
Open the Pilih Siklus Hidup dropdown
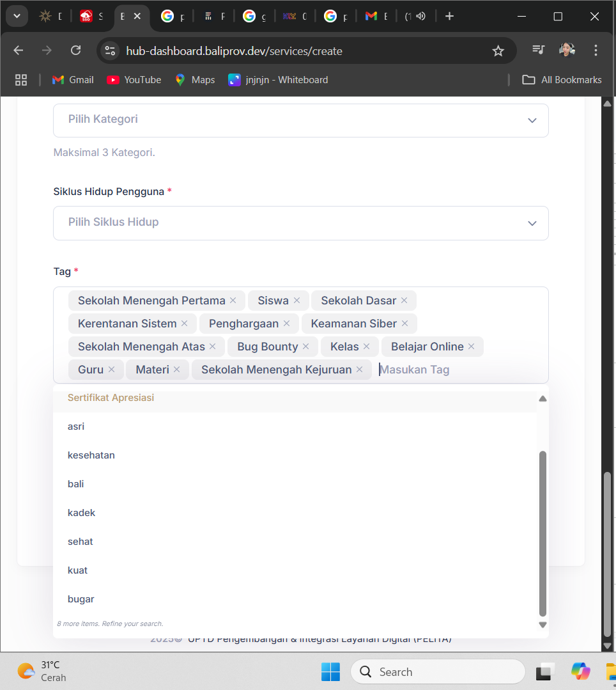[300, 223]
